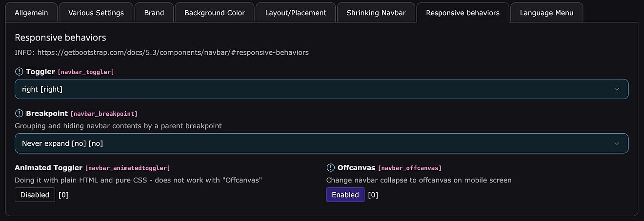Click the Offcanvas field label

click(356, 168)
